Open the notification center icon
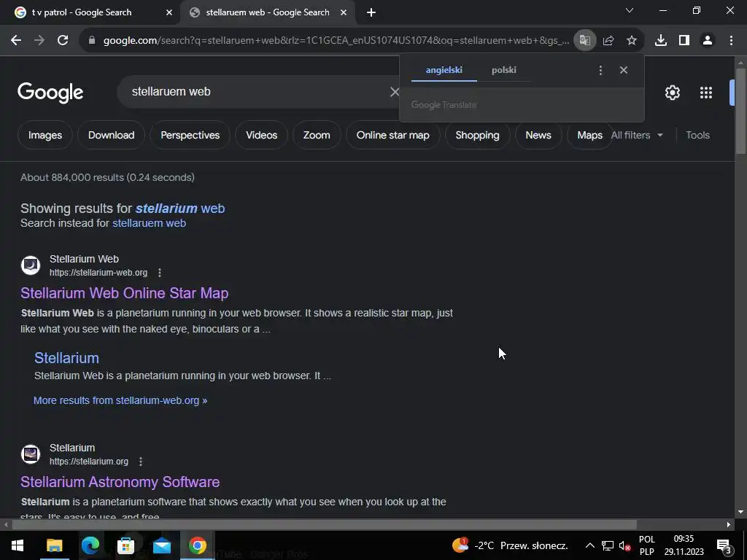Screen dimensions: 747x560 [x=724, y=545]
